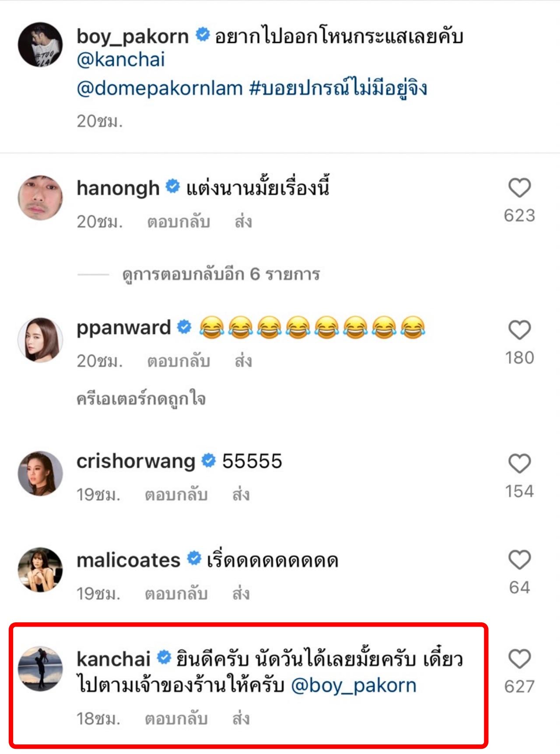The width and height of the screenshot is (560, 754).
Task: Open kanchai's avatar image
Action: pos(40,669)
